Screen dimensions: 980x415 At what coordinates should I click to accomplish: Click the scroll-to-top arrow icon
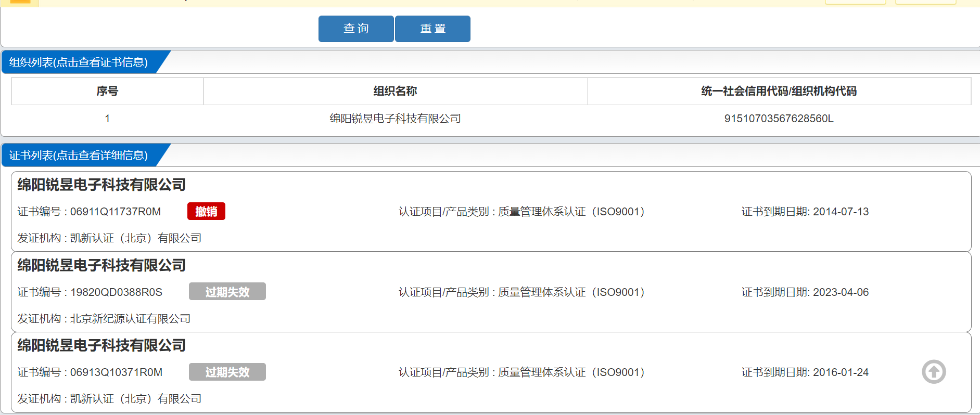point(934,372)
